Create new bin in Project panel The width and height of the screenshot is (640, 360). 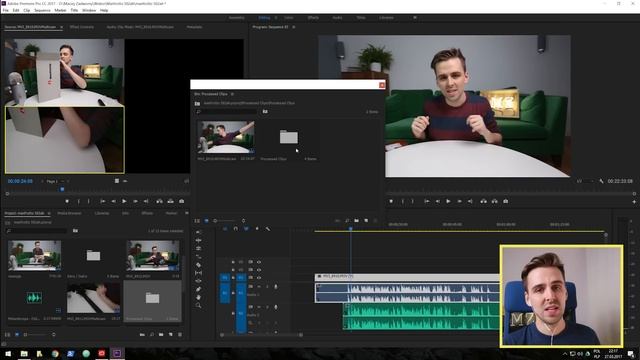coord(161,334)
